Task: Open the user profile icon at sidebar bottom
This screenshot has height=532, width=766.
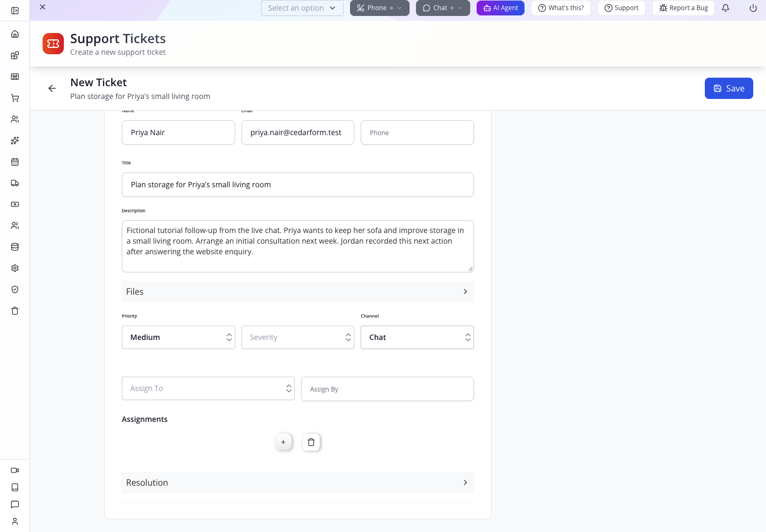Action: pyautogui.click(x=15, y=521)
